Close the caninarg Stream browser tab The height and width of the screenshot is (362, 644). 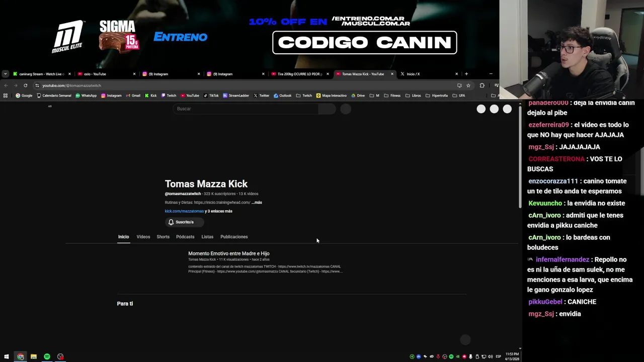[x=69, y=74]
